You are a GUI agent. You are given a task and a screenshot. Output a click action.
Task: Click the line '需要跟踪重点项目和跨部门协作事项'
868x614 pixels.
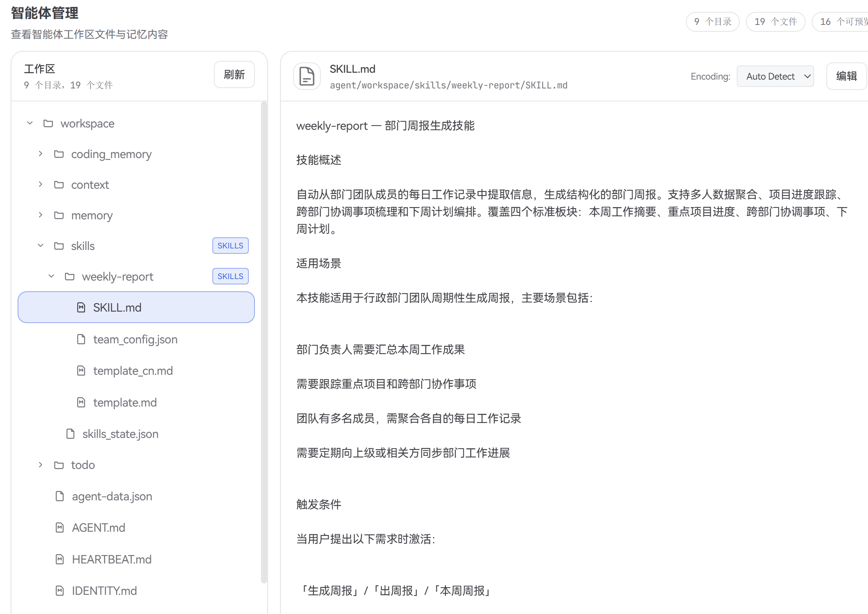[x=387, y=384]
